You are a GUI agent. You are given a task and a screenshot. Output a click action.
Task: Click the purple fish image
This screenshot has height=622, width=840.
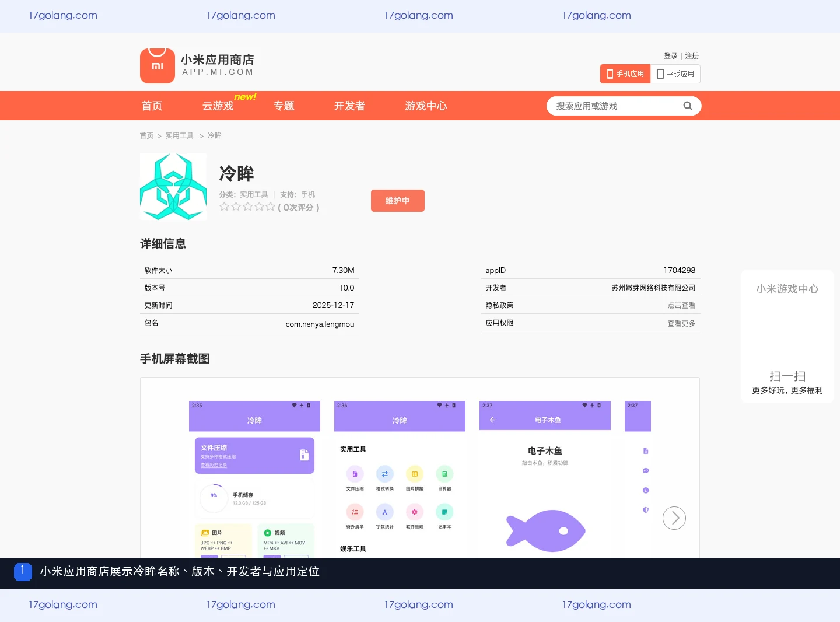[x=546, y=530]
